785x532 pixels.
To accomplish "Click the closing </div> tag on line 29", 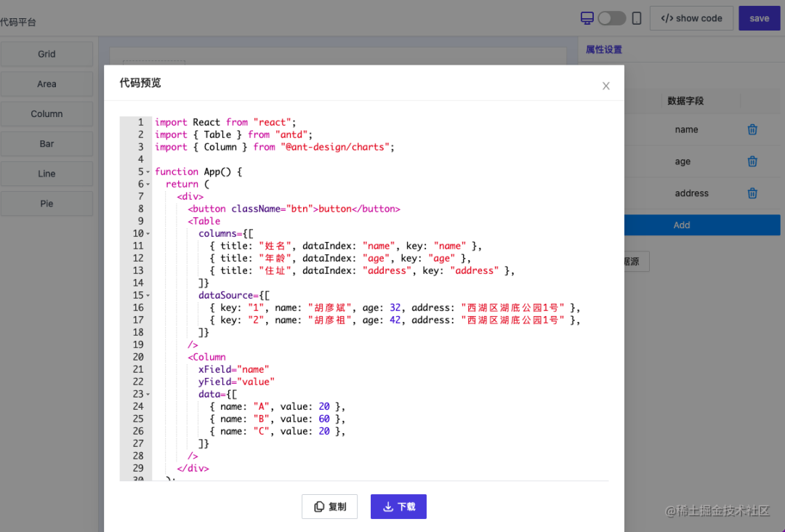I will pyautogui.click(x=193, y=468).
